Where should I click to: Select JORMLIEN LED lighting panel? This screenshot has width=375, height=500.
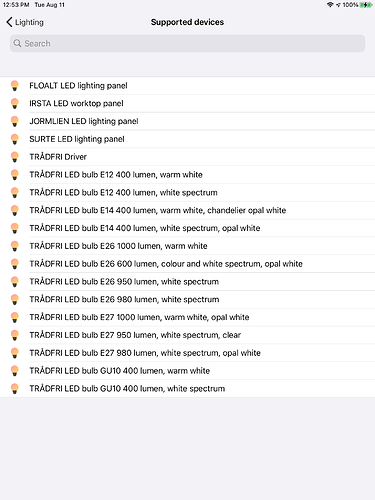point(187,121)
